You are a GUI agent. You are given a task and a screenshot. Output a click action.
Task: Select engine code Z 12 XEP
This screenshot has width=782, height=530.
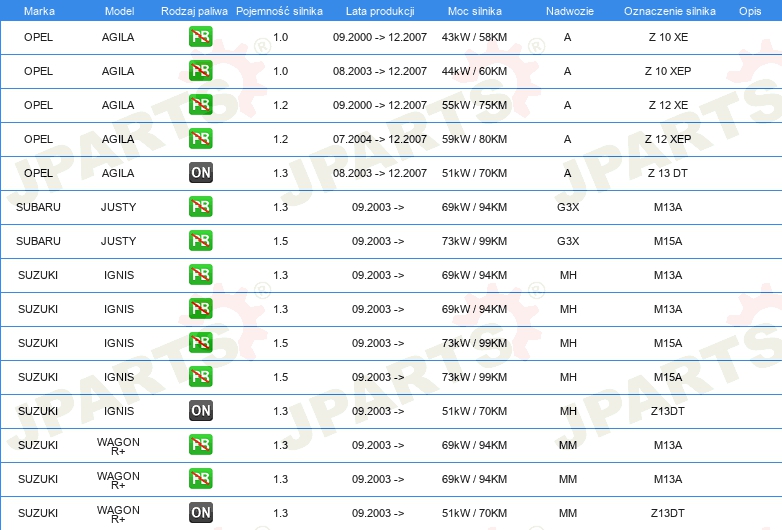click(x=668, y=139)
